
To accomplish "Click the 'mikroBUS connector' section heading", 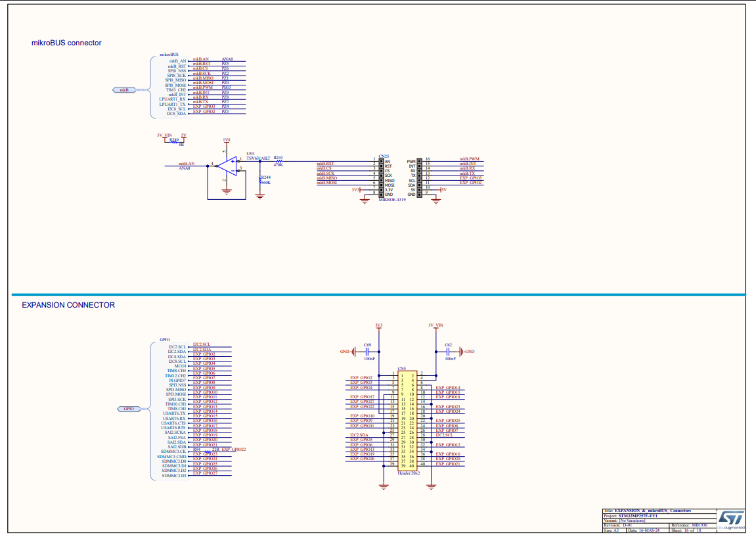I will point(66,43).
